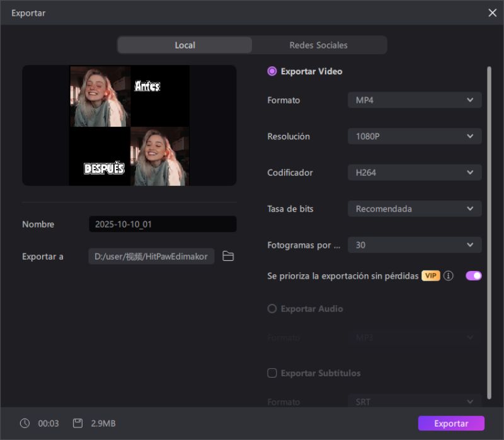Open the Codificador H264 dropdown

pyautogui.click(x=415, y=173)
